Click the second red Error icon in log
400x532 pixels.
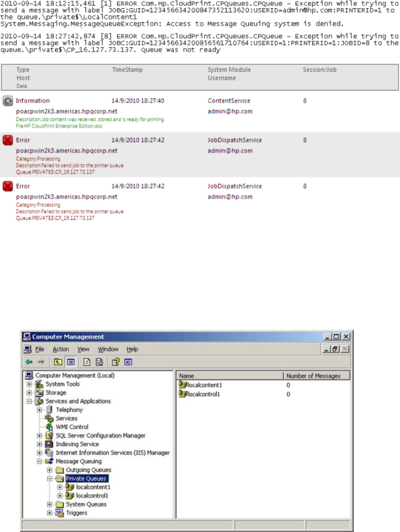[8, 186]
